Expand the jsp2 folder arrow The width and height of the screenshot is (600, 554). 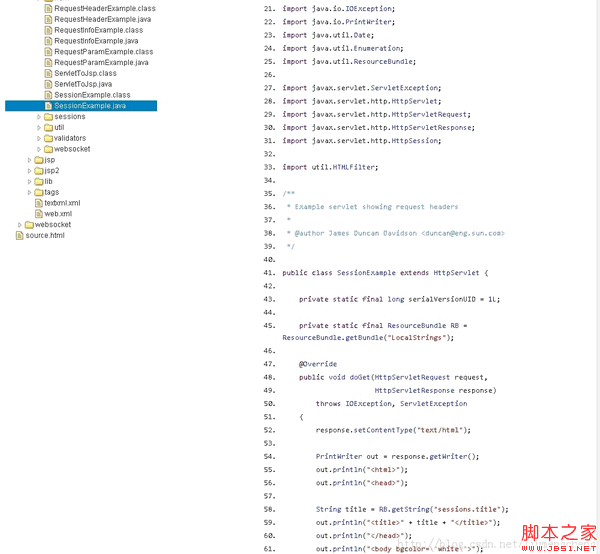(x=29, y=171)
